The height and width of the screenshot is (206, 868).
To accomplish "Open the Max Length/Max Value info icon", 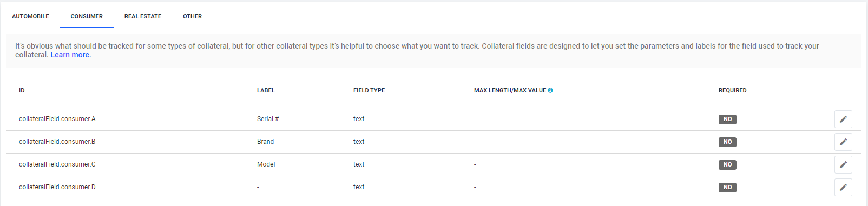I will point(550,90).
